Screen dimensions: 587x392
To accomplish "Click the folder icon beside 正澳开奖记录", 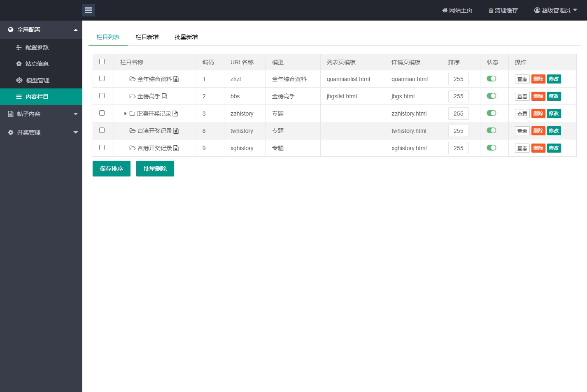I will click(x=133, y=114).
